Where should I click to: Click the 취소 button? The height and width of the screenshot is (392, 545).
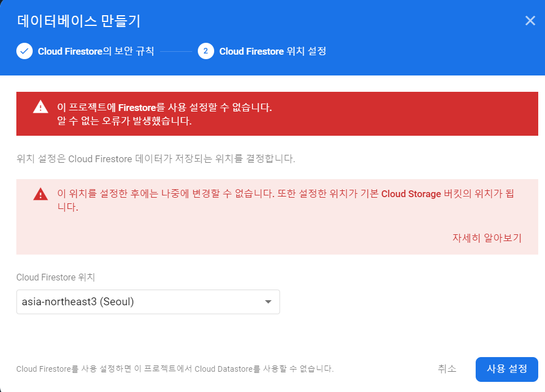point(447,369)
